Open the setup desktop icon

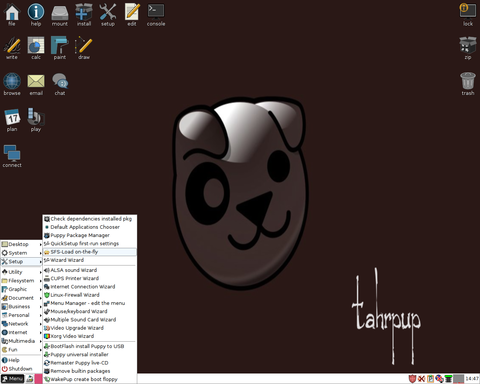[108, 14]
